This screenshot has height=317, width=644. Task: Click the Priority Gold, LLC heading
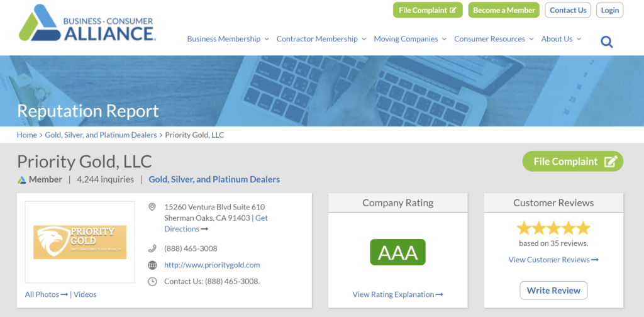[x=85, y=162]
